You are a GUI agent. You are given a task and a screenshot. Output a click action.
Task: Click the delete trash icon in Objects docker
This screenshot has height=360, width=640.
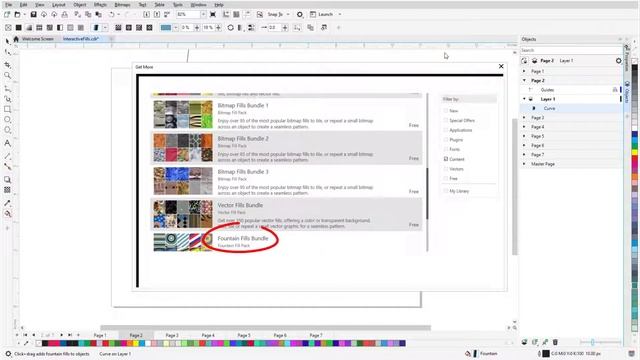point(555,342)
